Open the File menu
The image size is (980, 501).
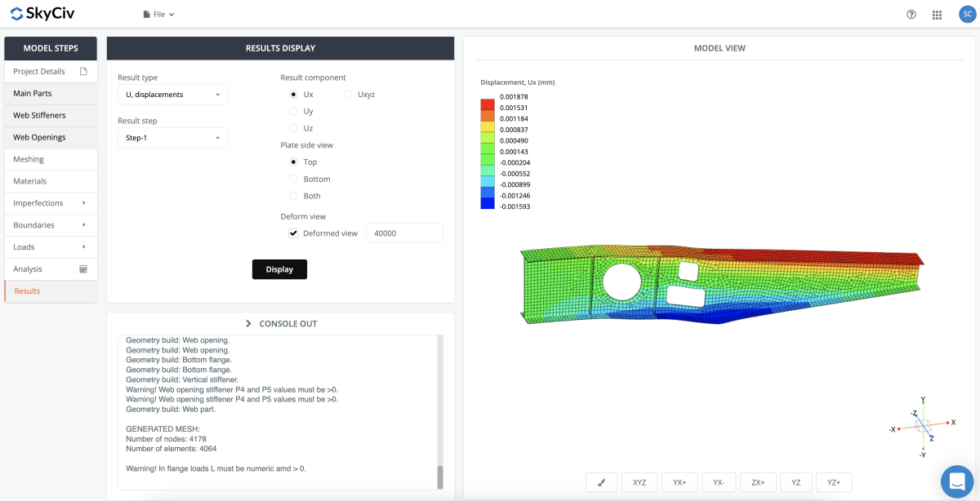pos(158,15)
